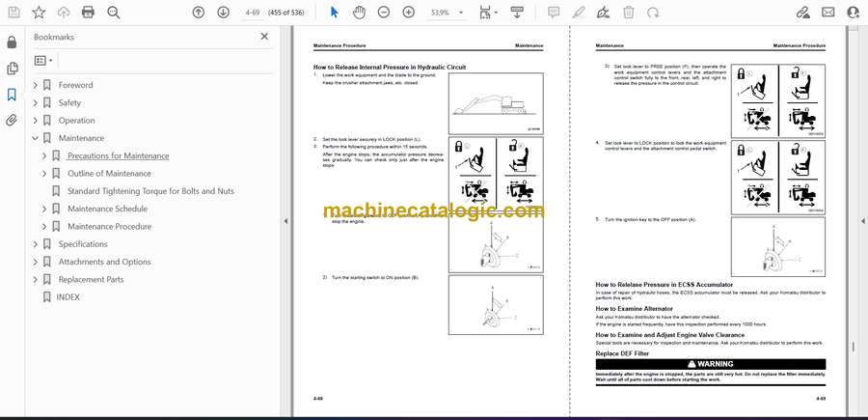Click the vertical document scrollbar thumb

point(854,348)
